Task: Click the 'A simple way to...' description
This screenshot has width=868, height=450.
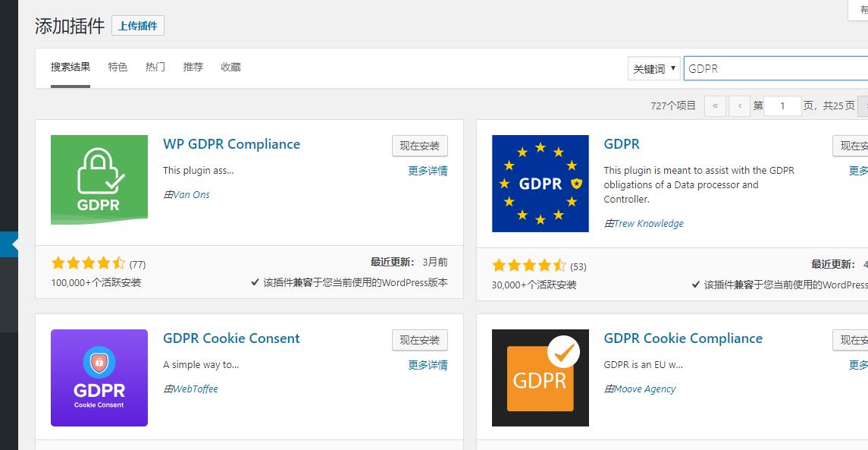Action: click(x=201, y=365)
